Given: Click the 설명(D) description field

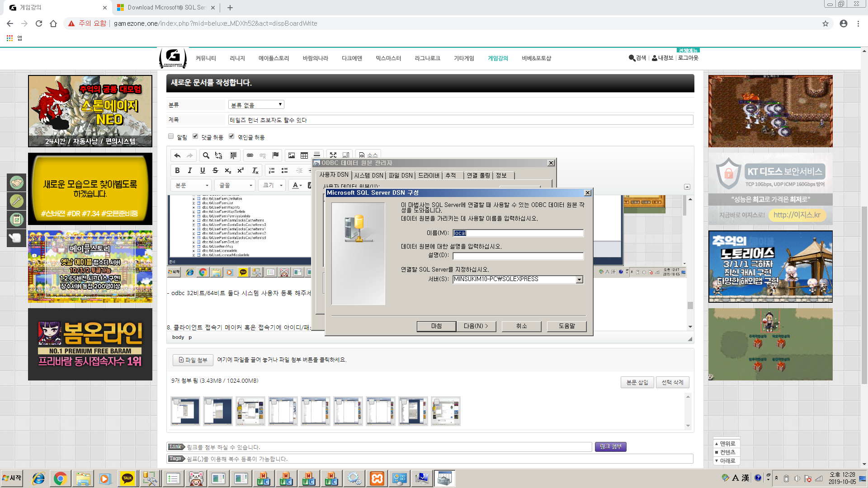Looking at the screenshot, I should pos(518,256).
